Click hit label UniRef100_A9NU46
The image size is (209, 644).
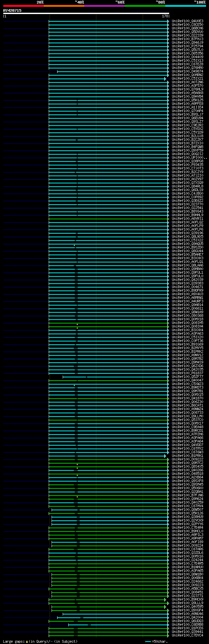pyautogui.click(x=187, y=614)
